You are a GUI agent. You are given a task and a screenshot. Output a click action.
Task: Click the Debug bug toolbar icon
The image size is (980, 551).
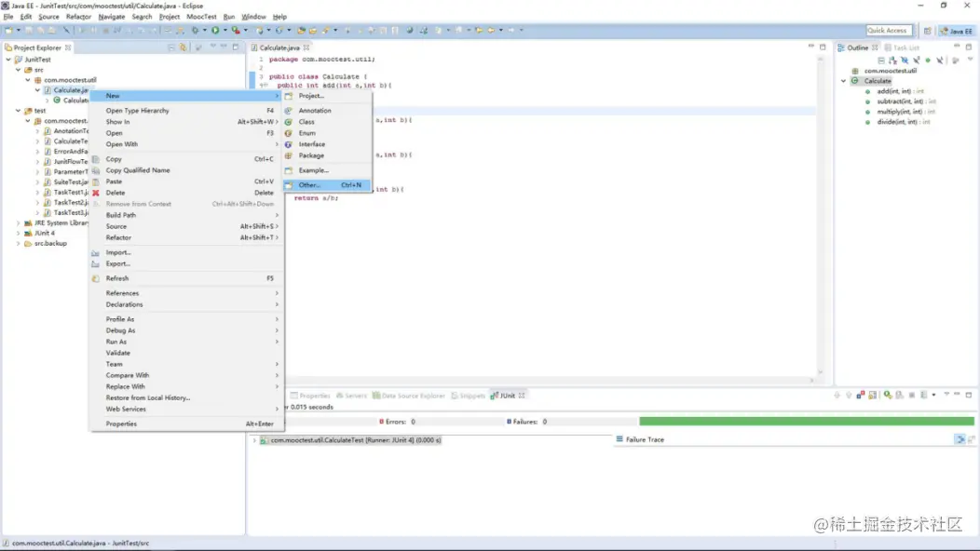tap(196, 30)
